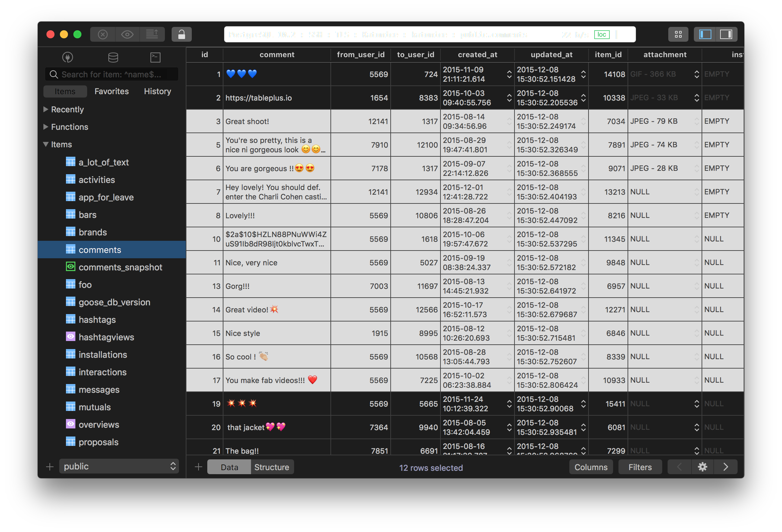782x532 pixels.
Task: Expand the Recently section
Action: pos(46,109)
